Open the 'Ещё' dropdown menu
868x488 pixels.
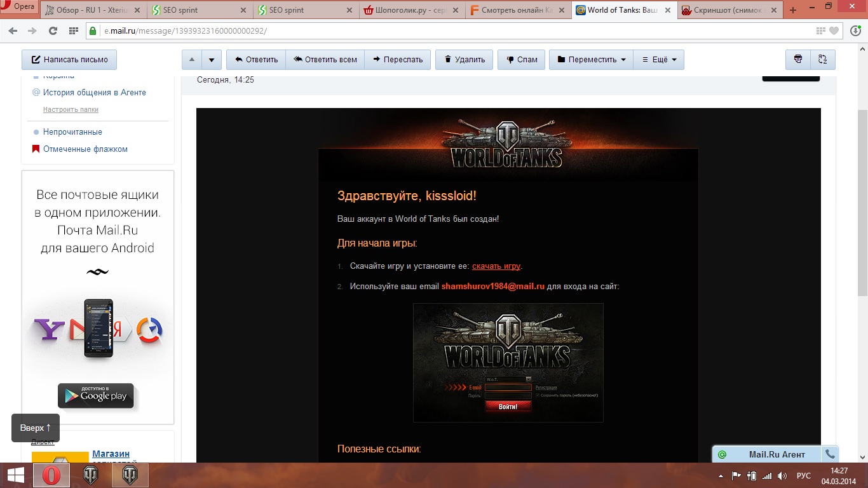point(659,60)
